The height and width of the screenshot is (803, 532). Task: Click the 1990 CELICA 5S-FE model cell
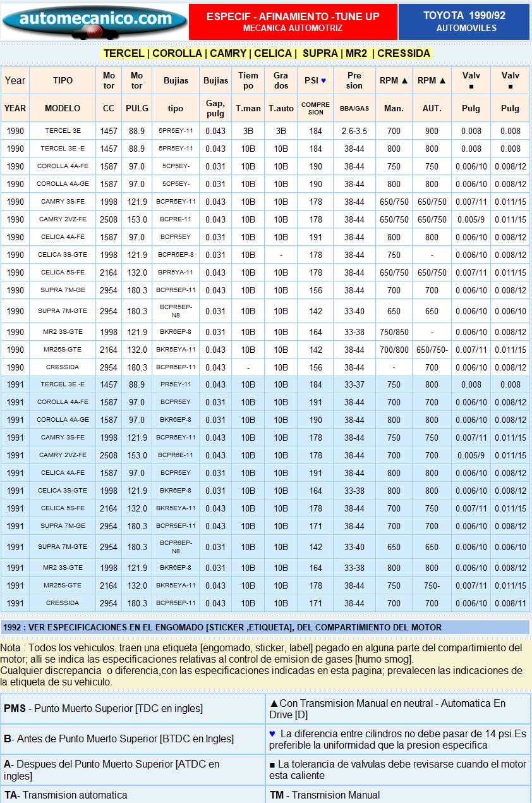tap(63, 273)
